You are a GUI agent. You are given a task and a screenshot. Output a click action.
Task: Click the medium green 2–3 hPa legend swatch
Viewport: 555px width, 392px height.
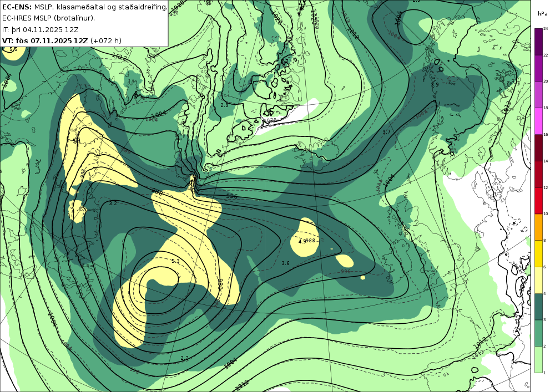click(x=538, y=333)
